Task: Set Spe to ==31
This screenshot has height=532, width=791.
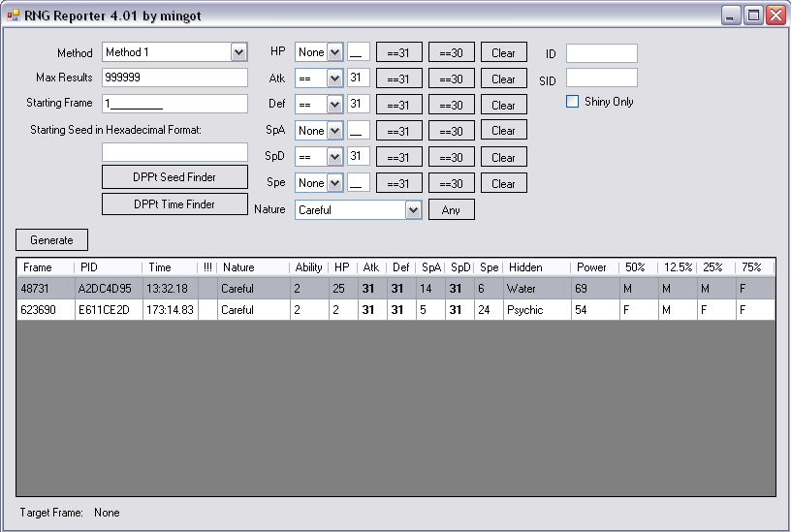Action: (x=399, y=183)
